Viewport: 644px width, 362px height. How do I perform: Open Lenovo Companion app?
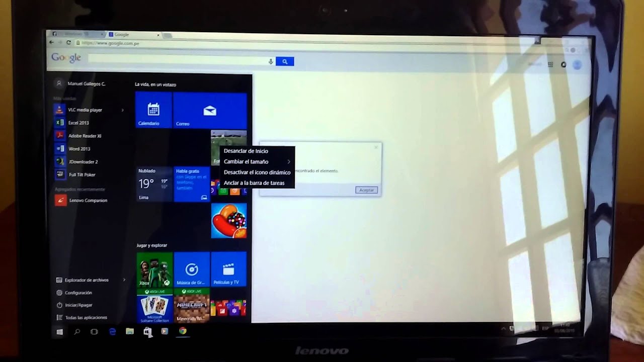[x=88, y=200]
